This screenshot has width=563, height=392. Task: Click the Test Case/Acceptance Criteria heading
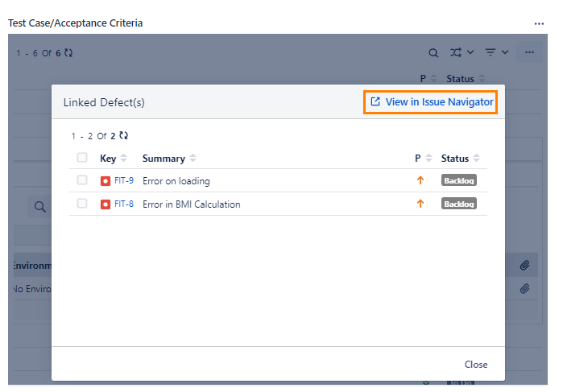76,23
